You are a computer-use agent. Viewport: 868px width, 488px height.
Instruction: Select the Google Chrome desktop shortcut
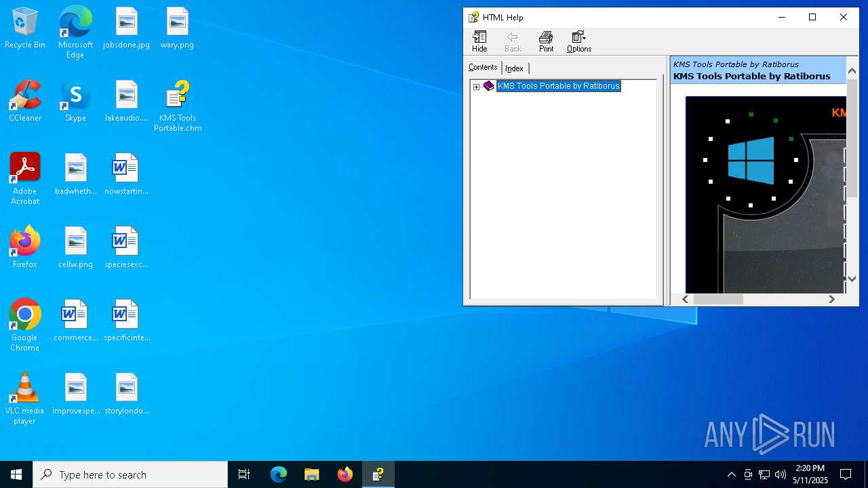coord(25,325)
